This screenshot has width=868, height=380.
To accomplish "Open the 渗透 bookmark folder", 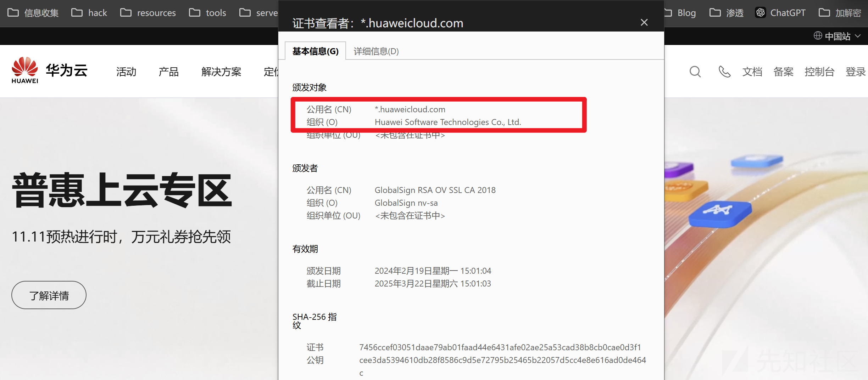I will (726, 13).
